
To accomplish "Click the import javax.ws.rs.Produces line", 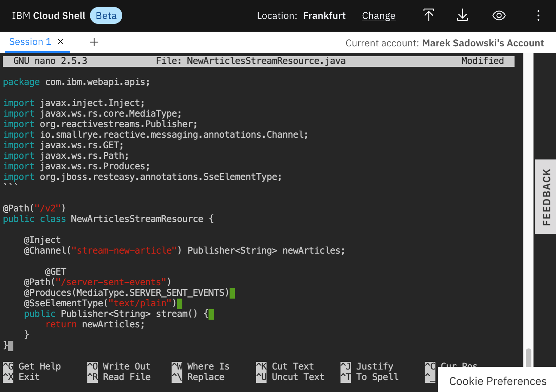I will coord(77,166).
